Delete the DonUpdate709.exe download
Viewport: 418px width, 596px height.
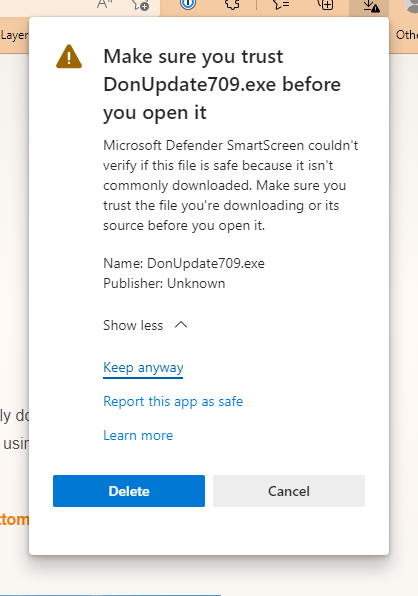coord(129,491)
